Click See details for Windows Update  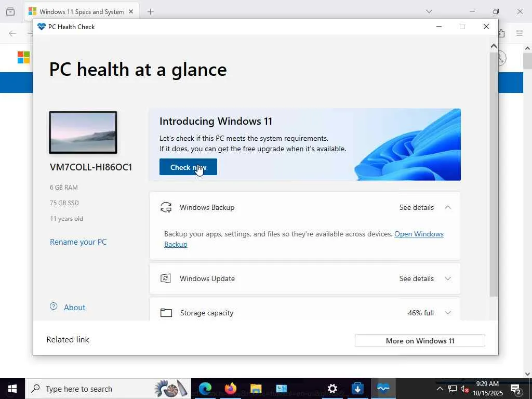pos(416,278)
